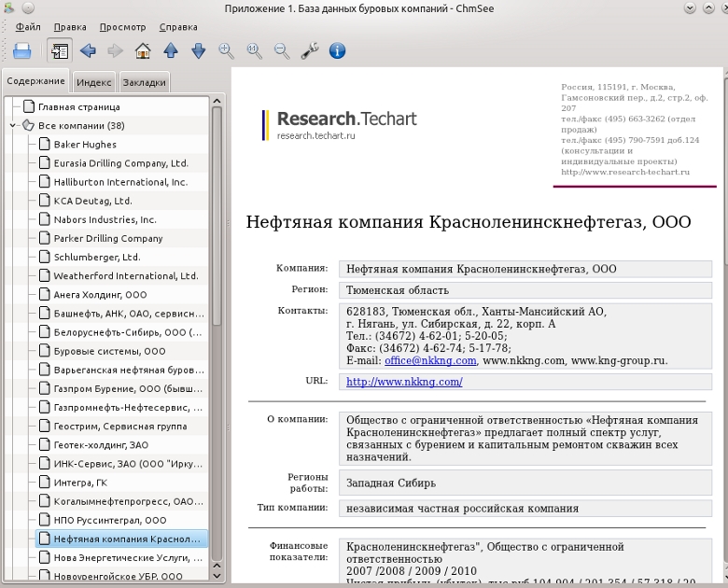Open Анега Холдинг, ООО entry
Image resolution: width=728 pixels, height=588 pixels.
pos(100,294)
